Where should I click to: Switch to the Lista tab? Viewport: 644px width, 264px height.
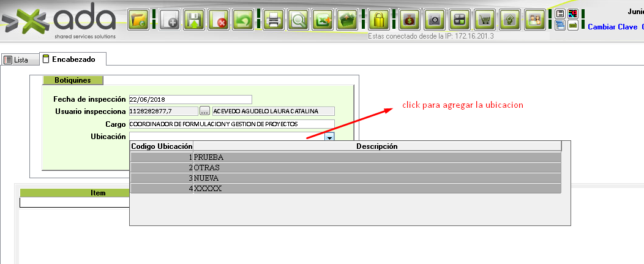coord(20,59)
